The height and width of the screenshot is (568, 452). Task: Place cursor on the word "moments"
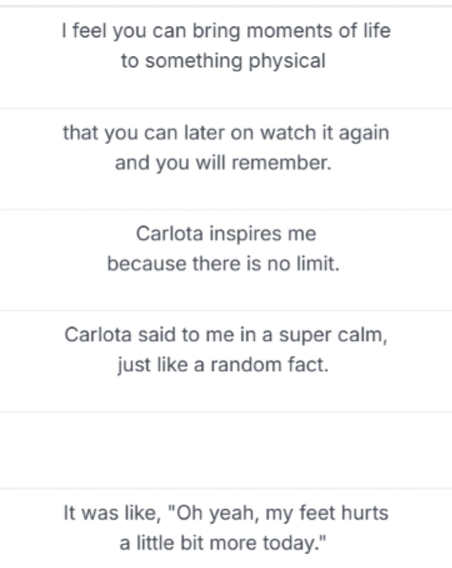(x=289, y=31)
